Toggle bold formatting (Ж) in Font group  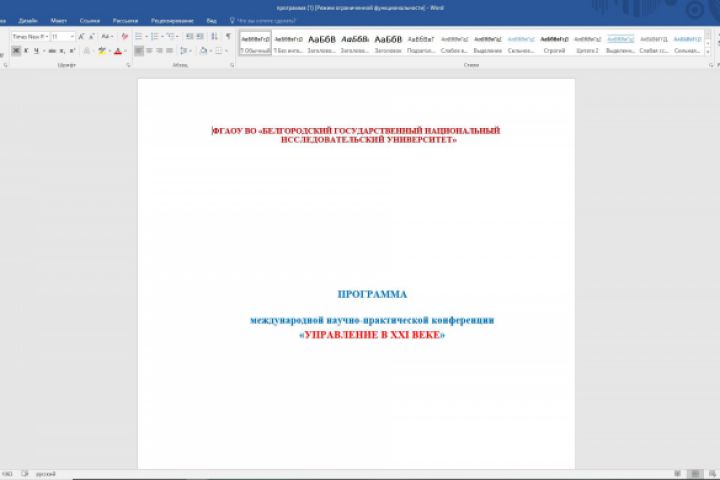pos(16,51)
